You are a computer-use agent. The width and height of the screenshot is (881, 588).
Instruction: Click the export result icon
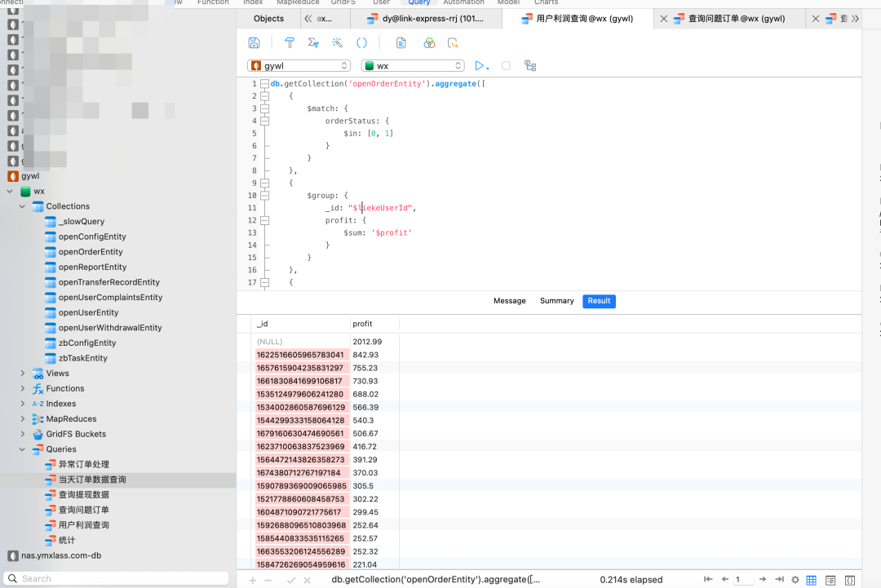tap(453, 42)
